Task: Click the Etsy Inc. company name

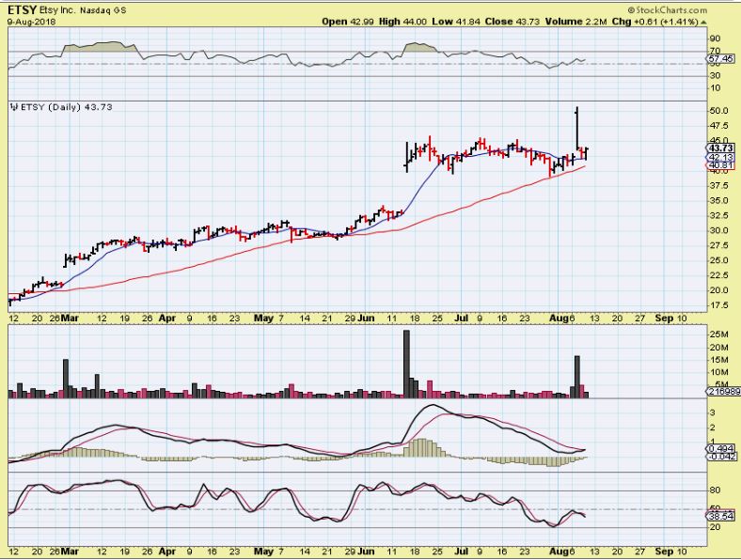Action: 57,10
